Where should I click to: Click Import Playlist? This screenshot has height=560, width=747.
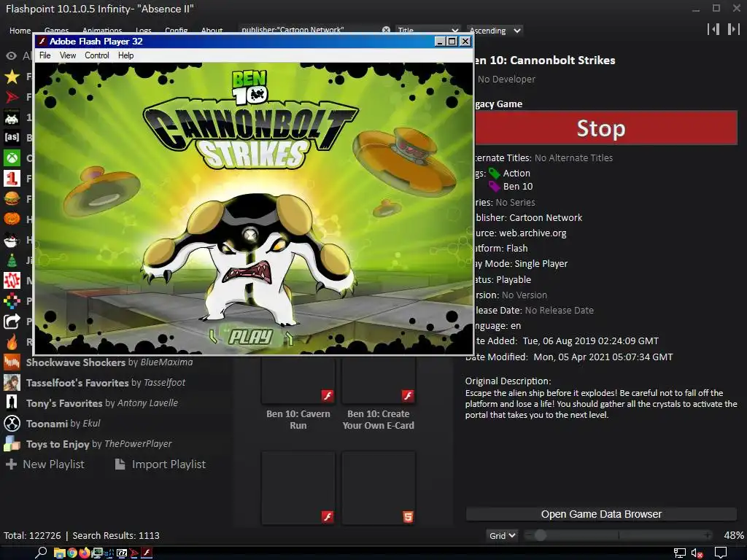[160, 464]
